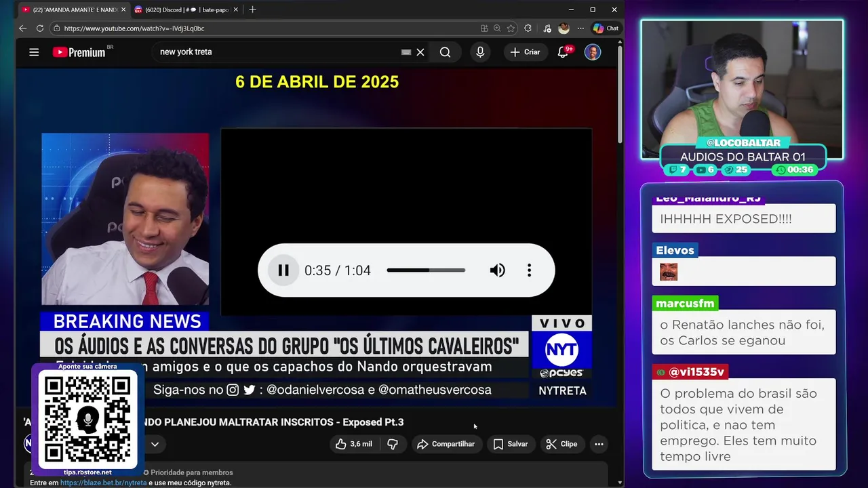Screen dimensions: 868x488
Task: Go back with the browser back arrow
Action: point(22,28)
